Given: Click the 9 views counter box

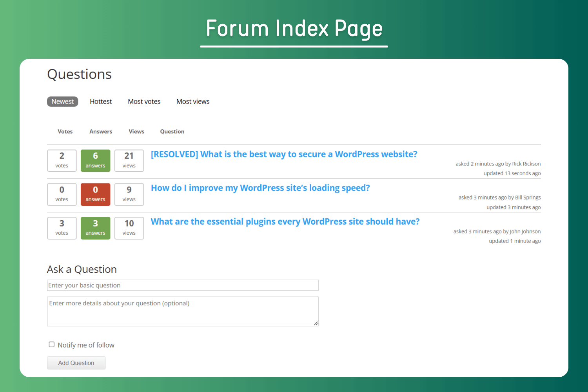Looking at the screenshot, I should [x=129, y=194].
